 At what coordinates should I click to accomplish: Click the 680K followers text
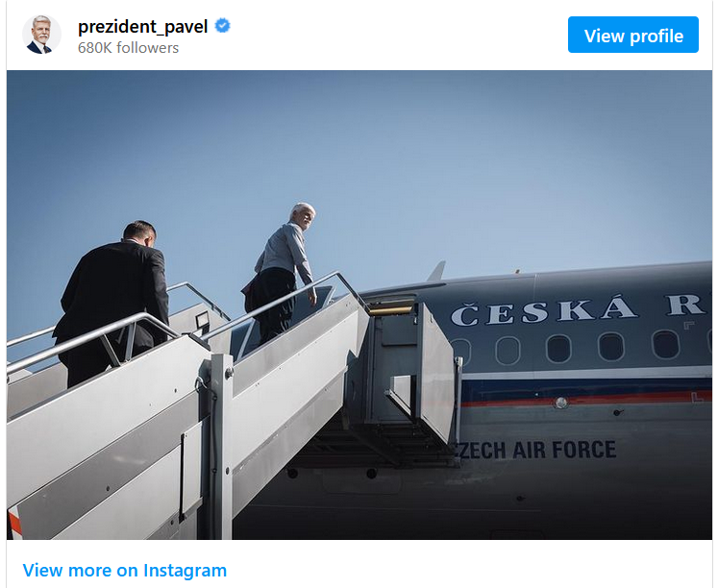coord(128,48)
